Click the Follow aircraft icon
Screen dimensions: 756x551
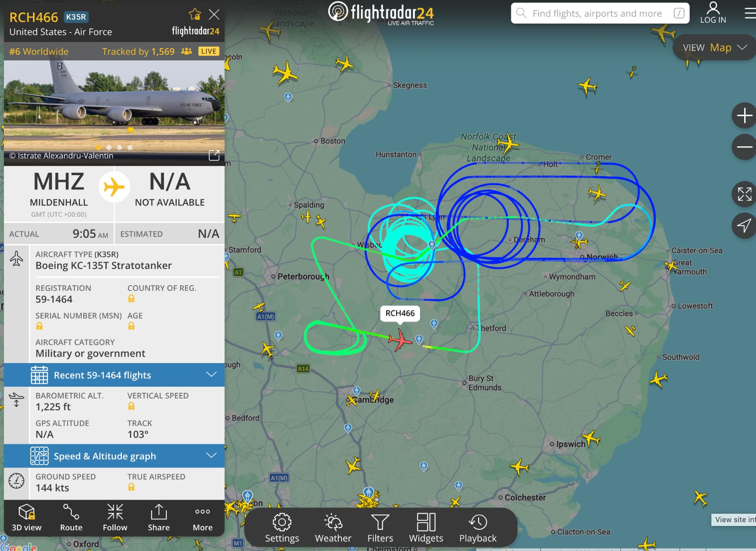point(115,517)
